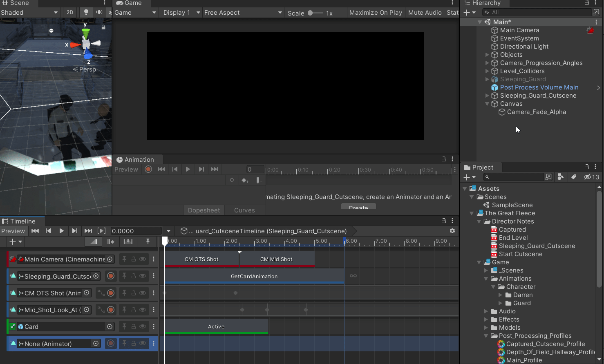Toggle Scene view lighting bulb icon

[x=86, y=12]
